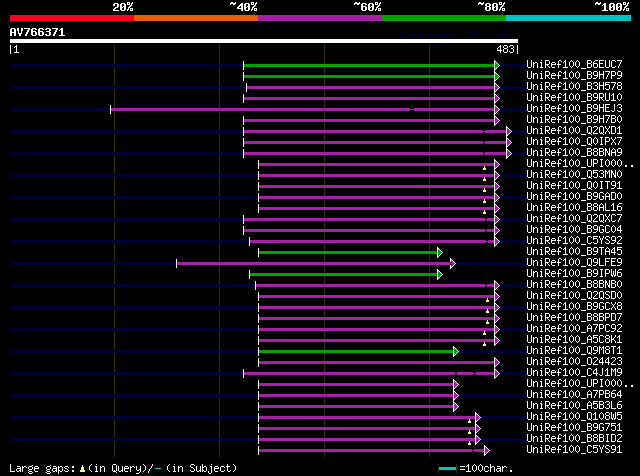Click the UniRef100_Q9LFE9 label
This screenshot has width=640, height=476.
tap(574, 263)
